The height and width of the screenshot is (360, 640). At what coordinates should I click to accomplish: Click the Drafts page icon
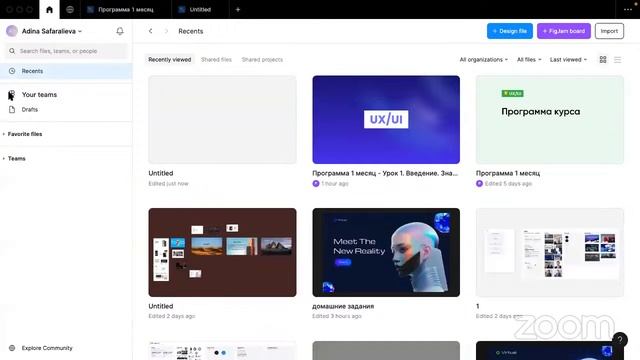[12, 109]
